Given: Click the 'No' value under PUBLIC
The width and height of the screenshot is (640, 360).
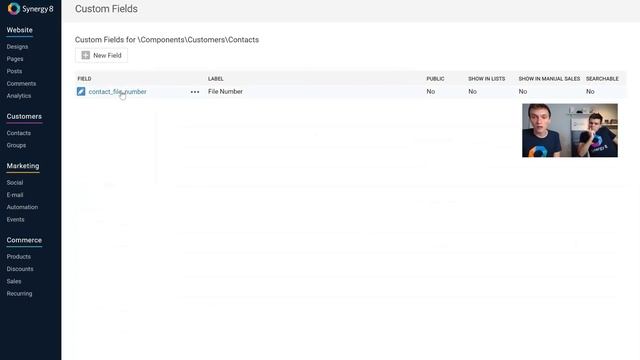Looking at the screenshot, I should pyautogui.click(x=431, y=91).
